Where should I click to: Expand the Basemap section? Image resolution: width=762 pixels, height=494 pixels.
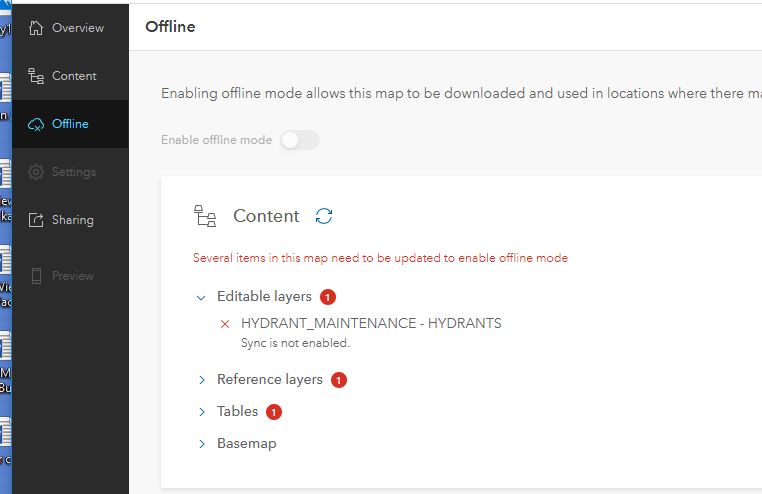202,444
